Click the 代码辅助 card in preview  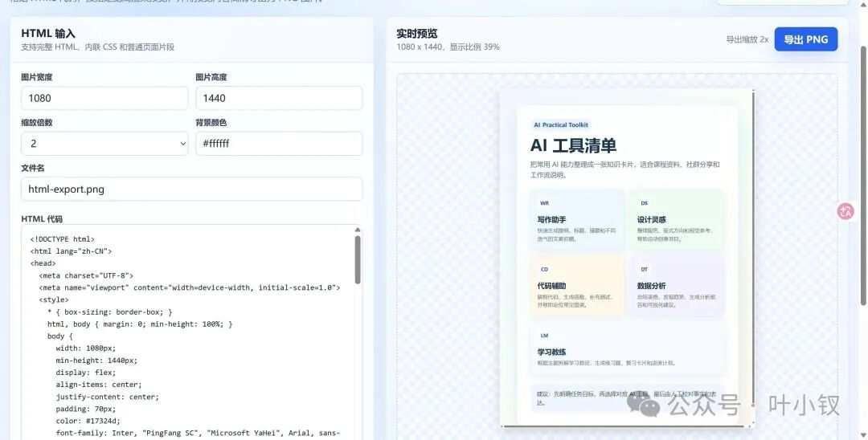pyautogui.click(x=577, y=285)
